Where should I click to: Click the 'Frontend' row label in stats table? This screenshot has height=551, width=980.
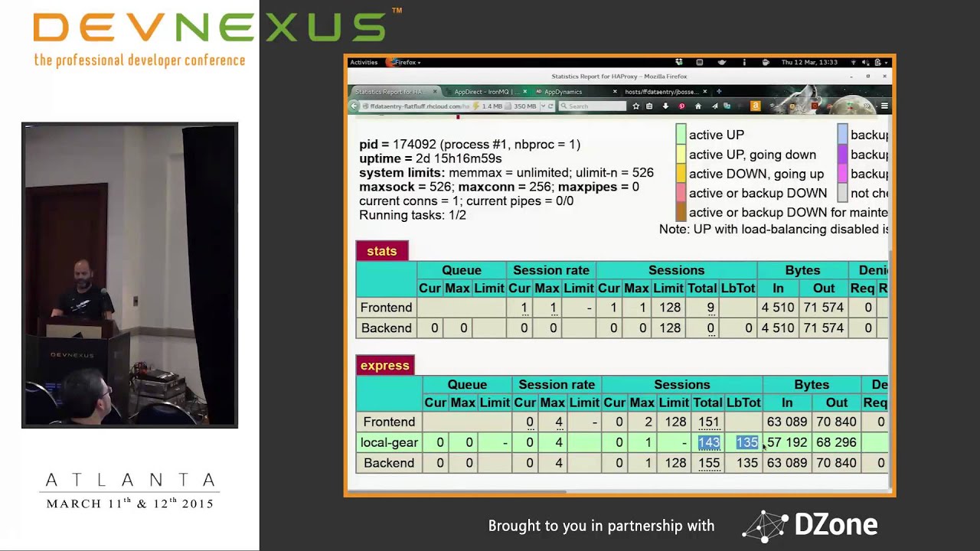click(x=386, y=308)
